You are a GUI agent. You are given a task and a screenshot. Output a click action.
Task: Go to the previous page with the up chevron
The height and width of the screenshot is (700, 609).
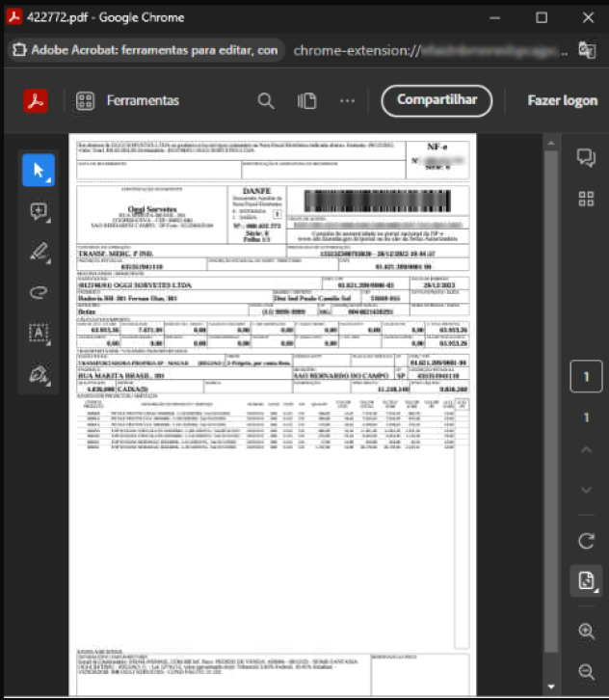point(585,451)
